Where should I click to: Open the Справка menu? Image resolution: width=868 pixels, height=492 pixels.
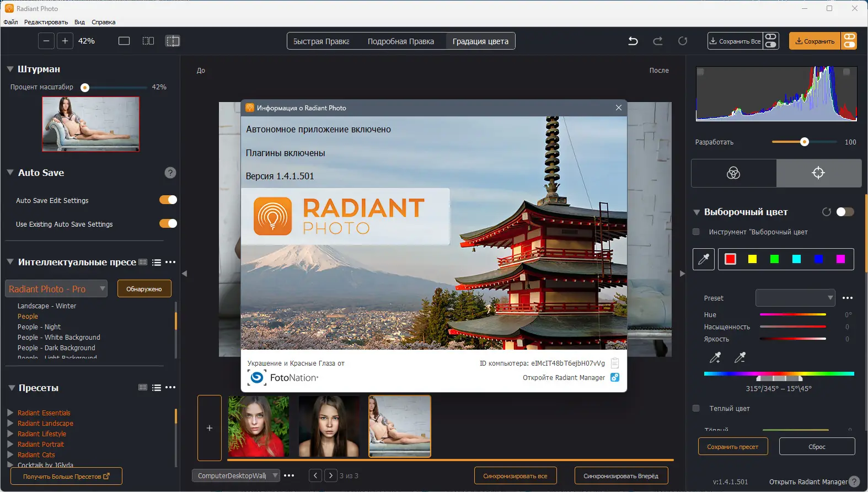coord(104,22)
